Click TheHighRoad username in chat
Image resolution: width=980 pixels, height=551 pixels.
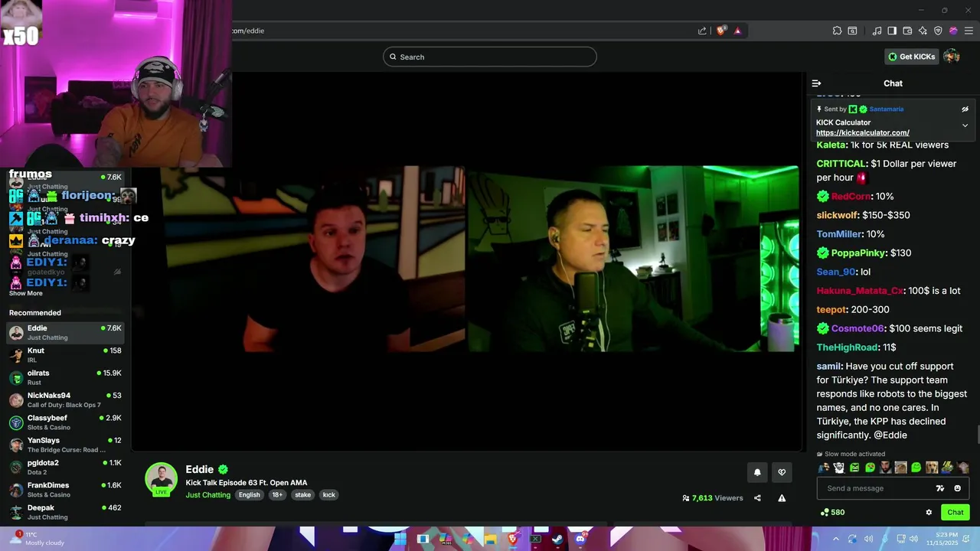(847, 347)
